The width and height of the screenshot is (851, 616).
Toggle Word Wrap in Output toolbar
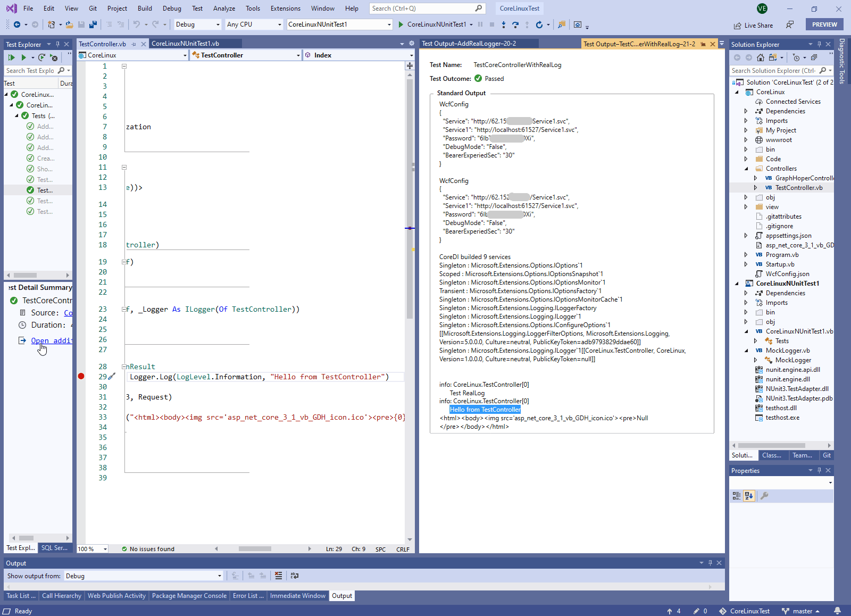click(x=295, y=576)
